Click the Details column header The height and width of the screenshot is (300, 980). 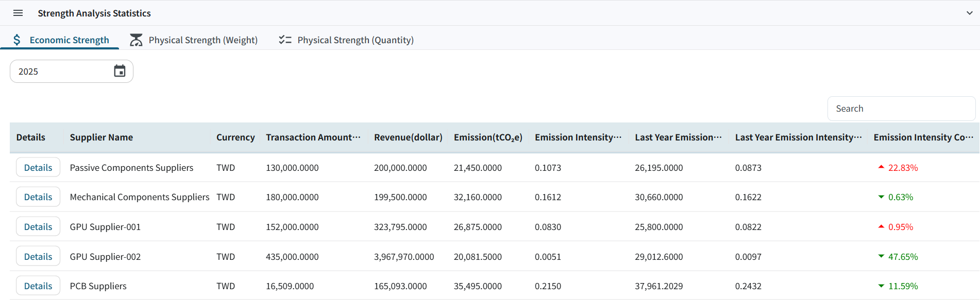pyautogui.click(x=31, y=137)
